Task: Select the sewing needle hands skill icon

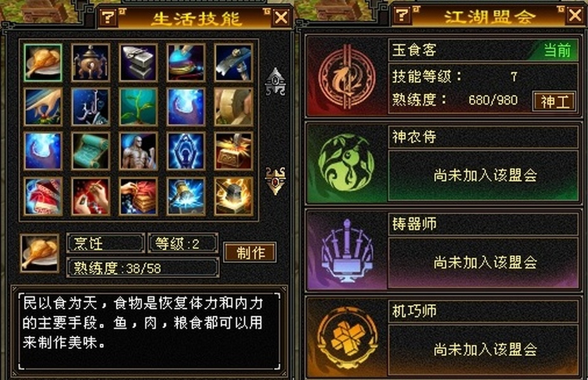Action: [x=91, y=196]
